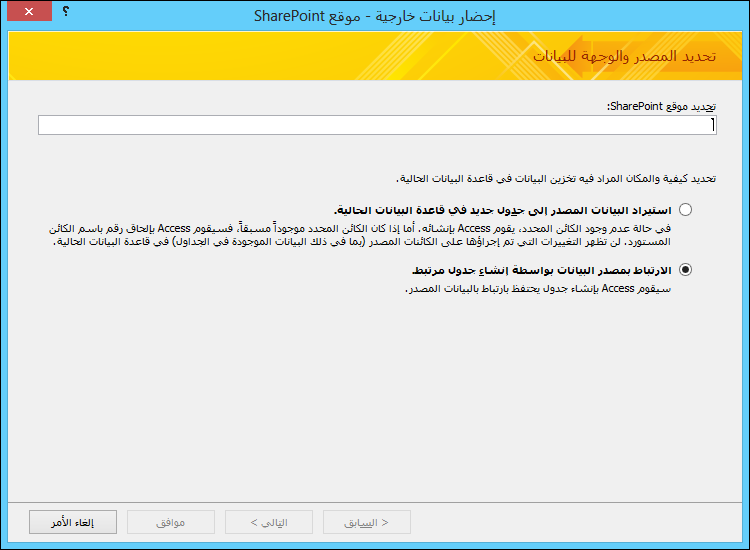Viewport: 750px width, 550px height.
Task: Click the 'تحديد المصدر والوجهة للبيانات' header text
Action: pyautogui.click(x=625, y=56)
